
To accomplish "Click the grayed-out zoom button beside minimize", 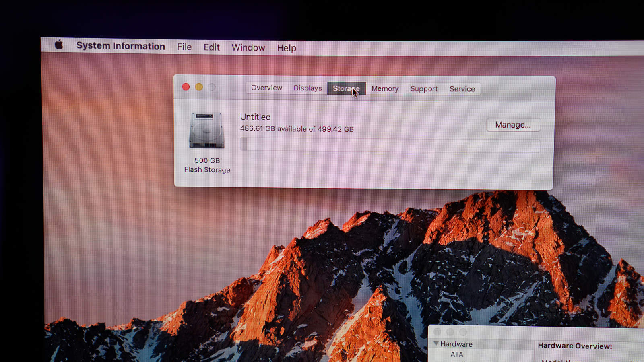I will (x=212, y=87).
